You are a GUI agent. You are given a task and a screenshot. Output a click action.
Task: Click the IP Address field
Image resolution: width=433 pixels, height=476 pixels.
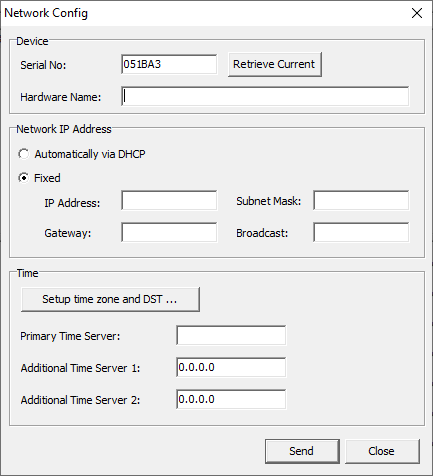point(169,201)
